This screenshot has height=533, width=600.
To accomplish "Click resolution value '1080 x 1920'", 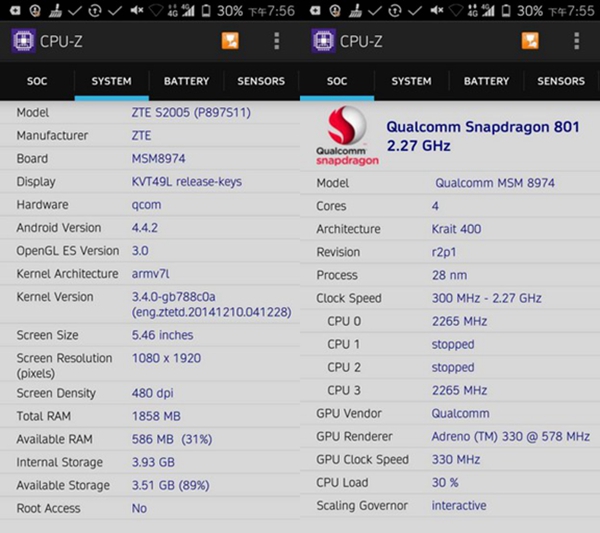I will (166, 358).
